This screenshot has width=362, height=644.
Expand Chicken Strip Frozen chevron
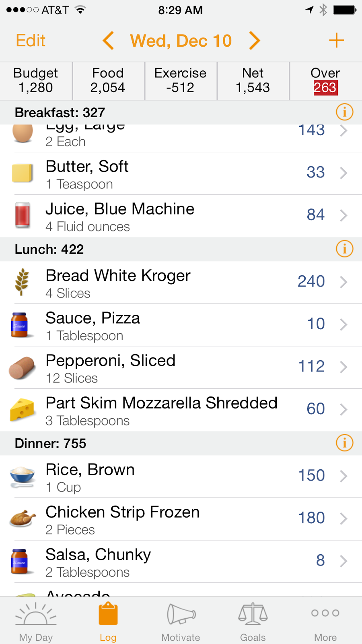[343, 518]
